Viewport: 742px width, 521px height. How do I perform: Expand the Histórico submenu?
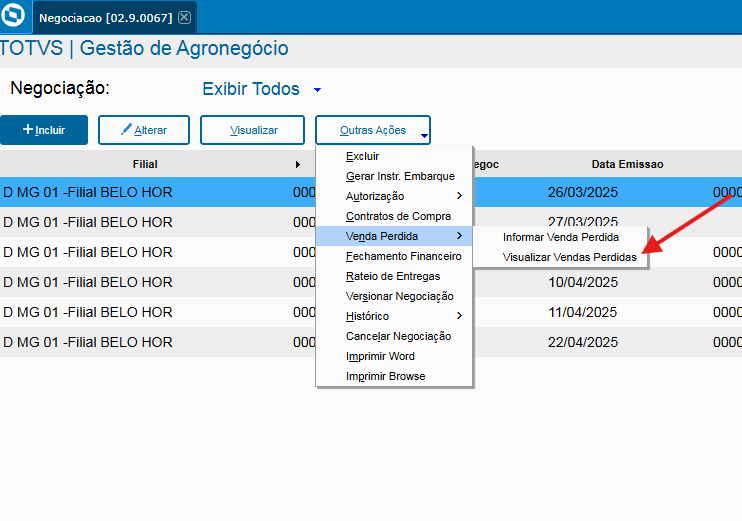click(394, 316)
